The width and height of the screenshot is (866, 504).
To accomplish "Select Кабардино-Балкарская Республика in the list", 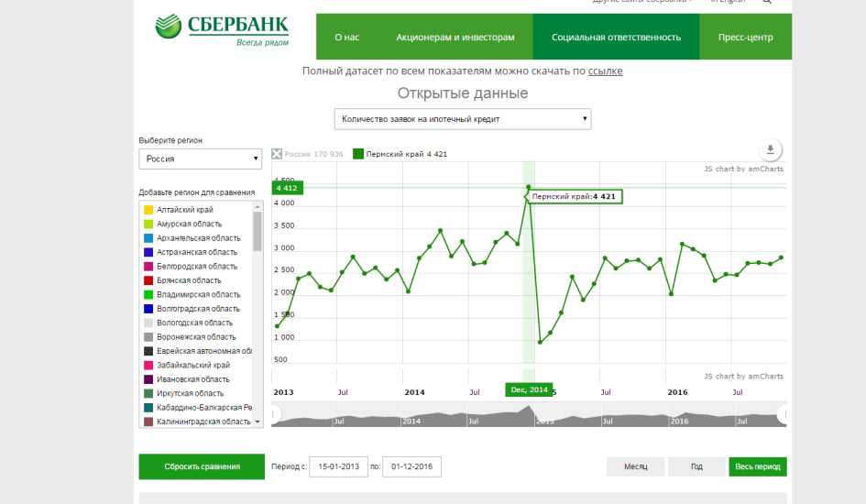I will point(196,408).
